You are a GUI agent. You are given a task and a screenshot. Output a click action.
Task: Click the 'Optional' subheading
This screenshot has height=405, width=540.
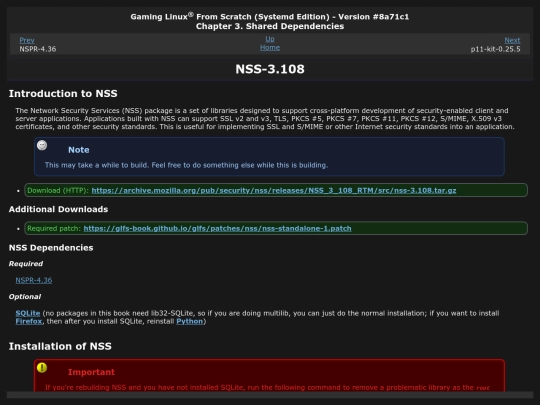25,297
